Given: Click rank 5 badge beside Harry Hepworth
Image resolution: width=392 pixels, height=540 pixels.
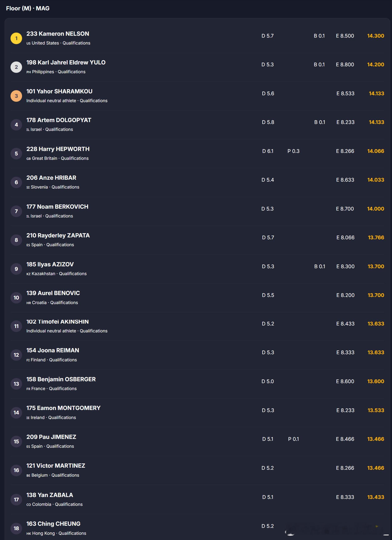Looking at the screenshot, I should coord(16,154).
